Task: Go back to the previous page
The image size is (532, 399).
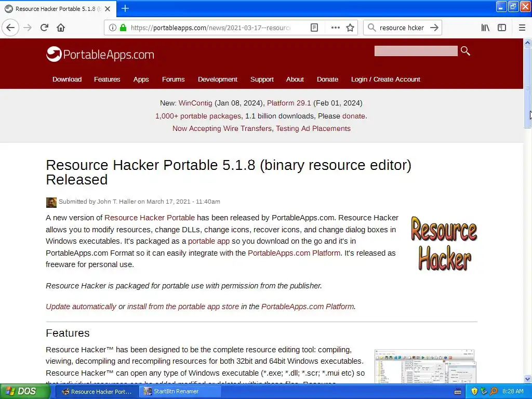Action: click(x=10, y=28)
